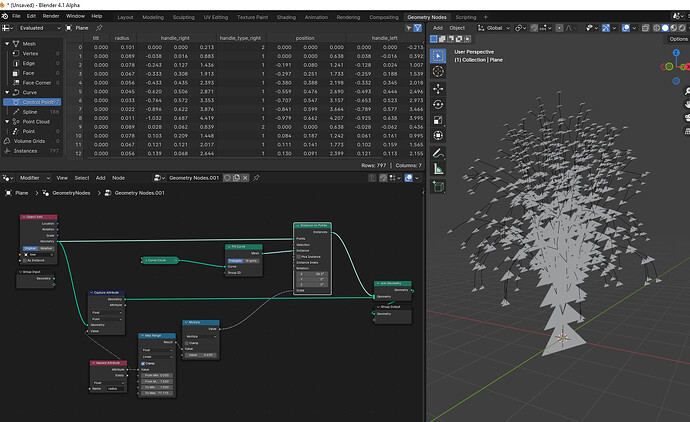
Task: Select Spline domain in spreadsheet
Action: pyautogui.click(x=32, y=112)
